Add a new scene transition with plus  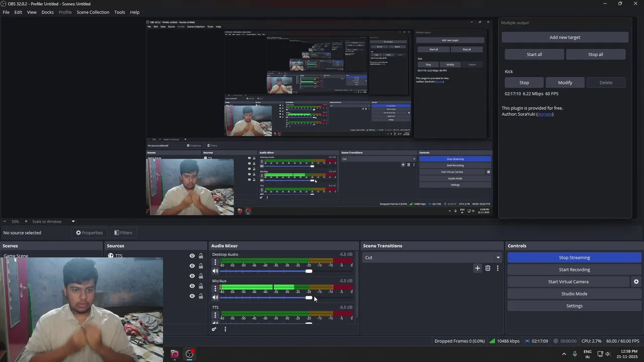click(x=477, y=268)
